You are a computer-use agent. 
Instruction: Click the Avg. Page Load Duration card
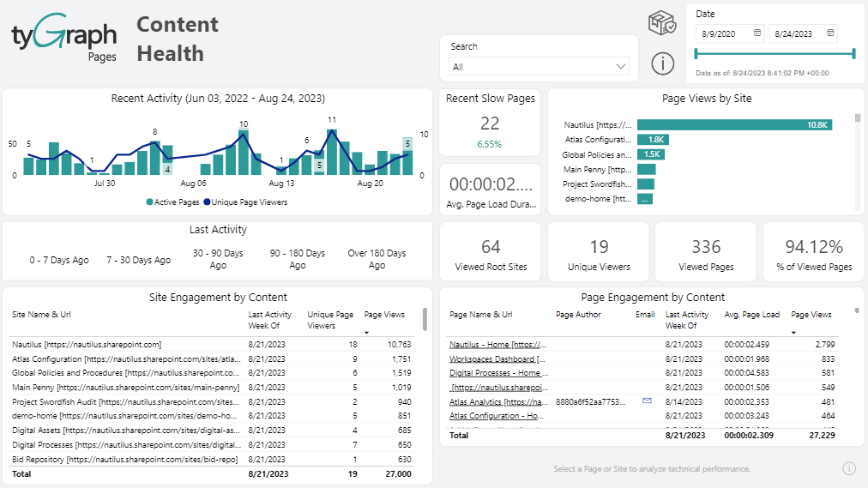tap(491, 190)
